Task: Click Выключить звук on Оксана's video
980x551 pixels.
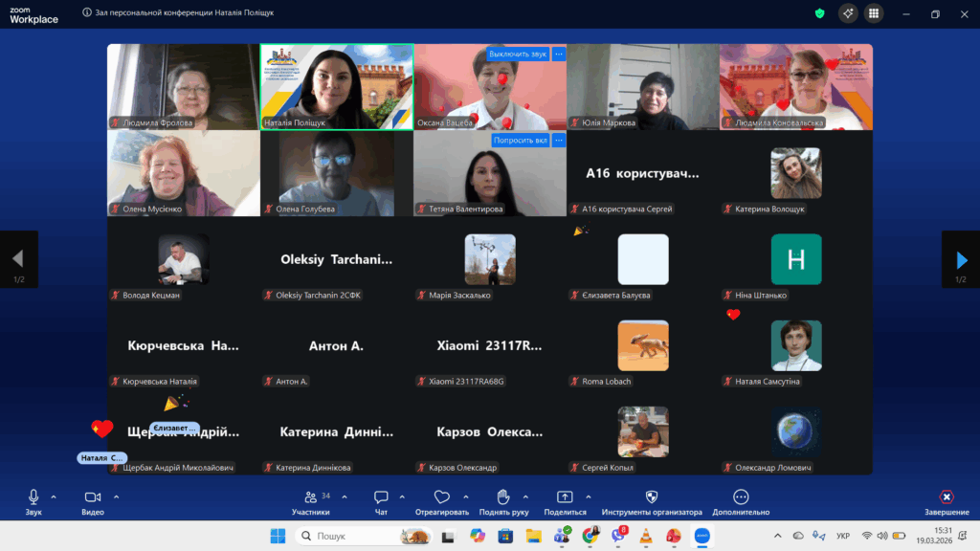Action: click(518, 54)
